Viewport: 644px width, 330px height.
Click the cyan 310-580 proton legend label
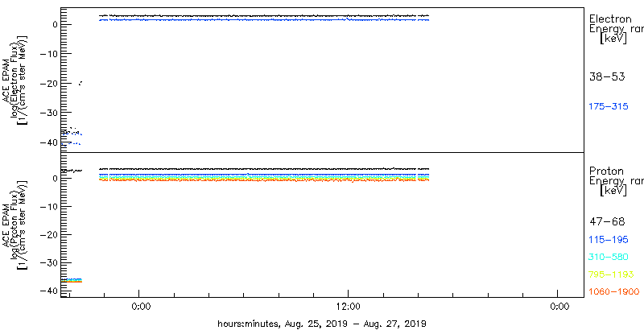609,258
